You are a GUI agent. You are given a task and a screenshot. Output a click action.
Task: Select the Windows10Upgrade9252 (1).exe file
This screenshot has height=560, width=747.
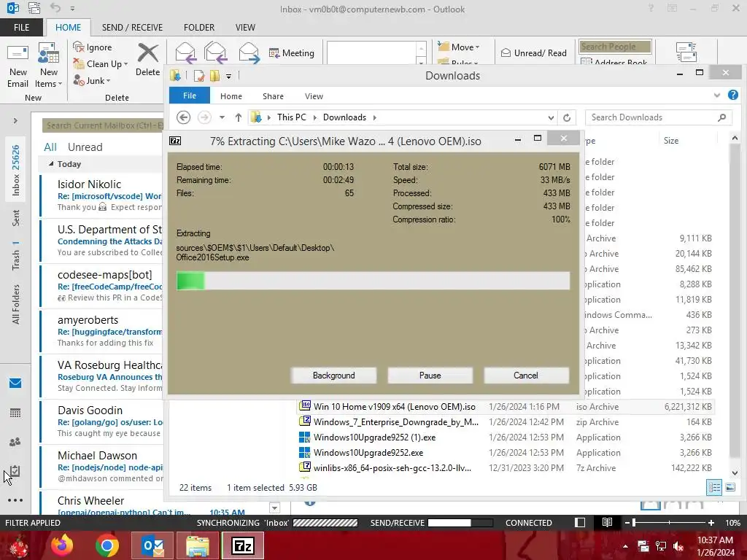coord(506,437)
